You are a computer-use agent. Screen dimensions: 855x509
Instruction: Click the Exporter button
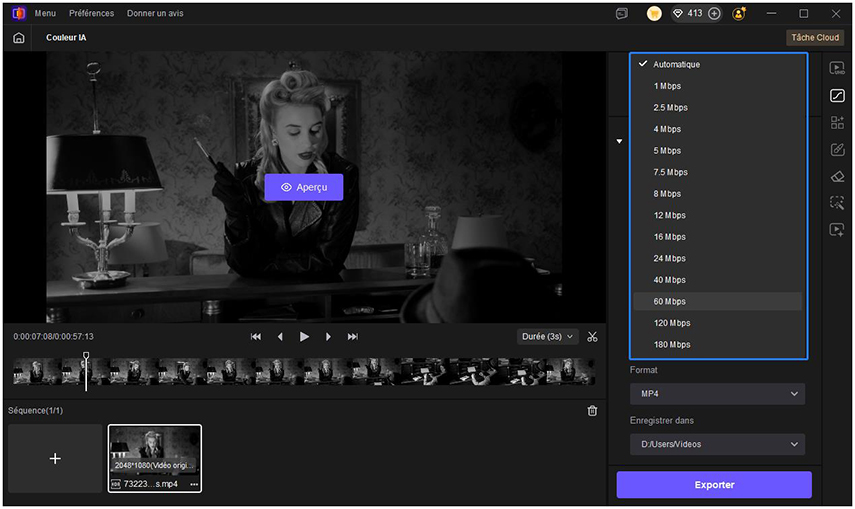pyautogui.click(x=714, y=484)
